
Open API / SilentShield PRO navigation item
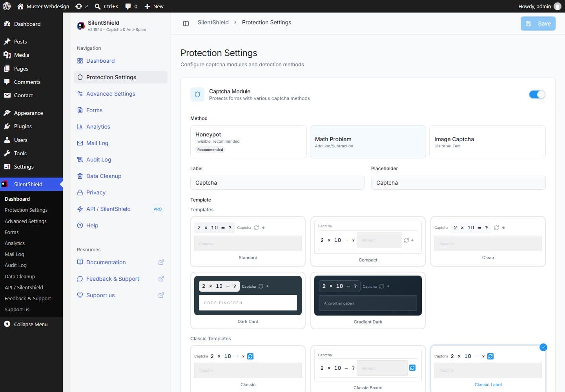click(x=120, y=209)
